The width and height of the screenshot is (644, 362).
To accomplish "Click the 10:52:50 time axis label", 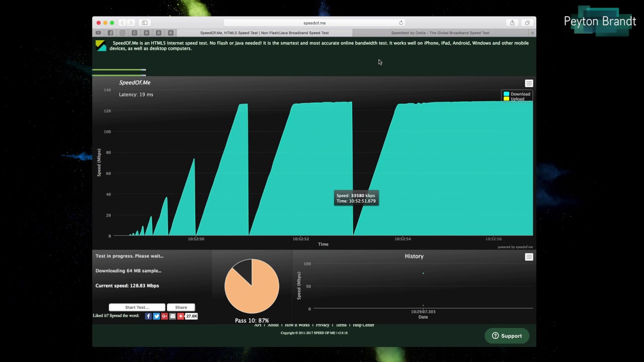I will click(196, 239).
